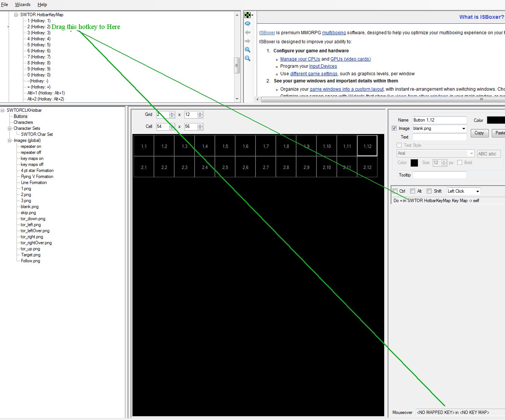
Task: Enable the Alt modifier checkbox
Action: pos(413,191)
